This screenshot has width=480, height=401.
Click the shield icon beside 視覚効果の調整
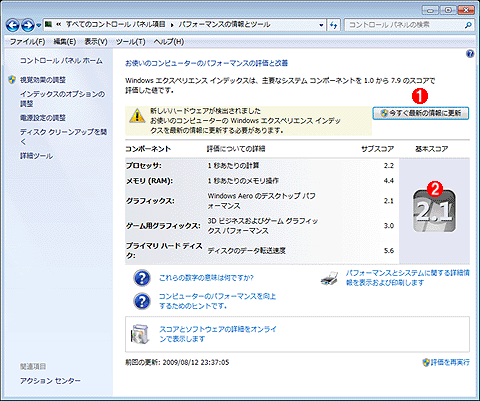point(12,80)
